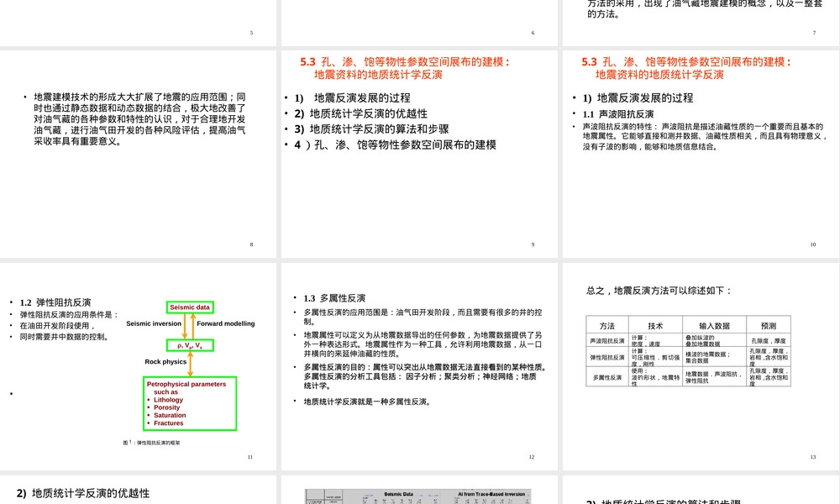Click '1.1 声波阻抗反演' heading

pos(618,114)
